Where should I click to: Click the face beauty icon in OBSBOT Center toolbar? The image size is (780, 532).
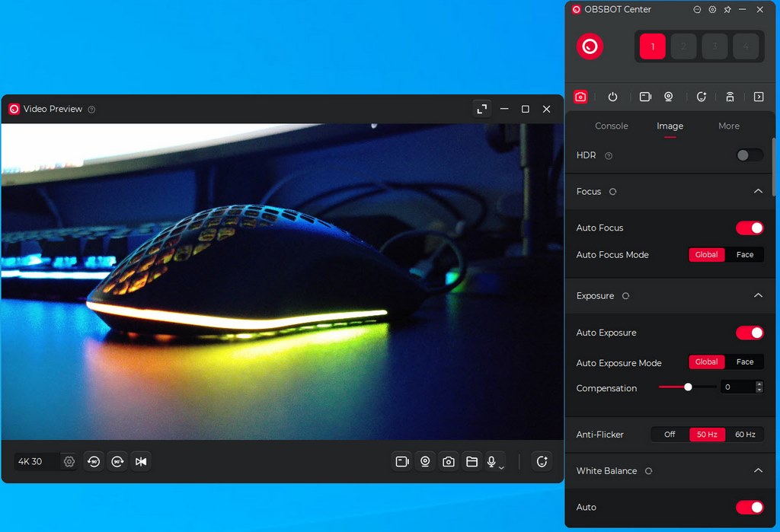[702, 97]
